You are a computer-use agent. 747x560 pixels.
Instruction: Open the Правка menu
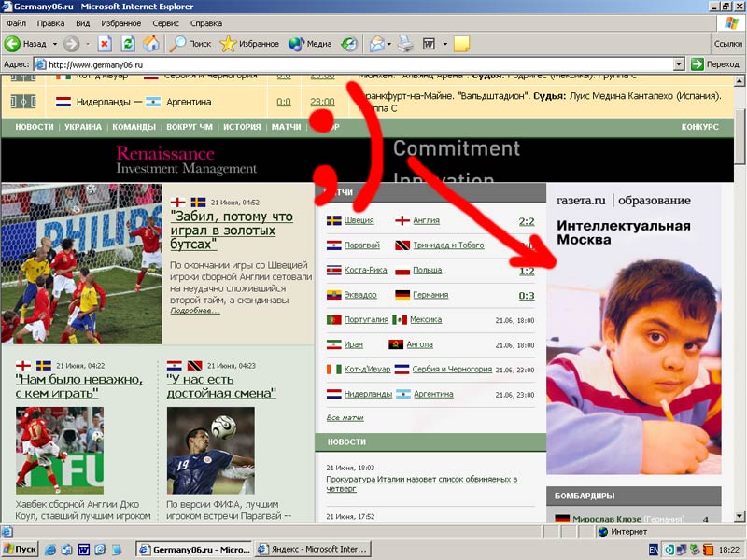point(50,23)
